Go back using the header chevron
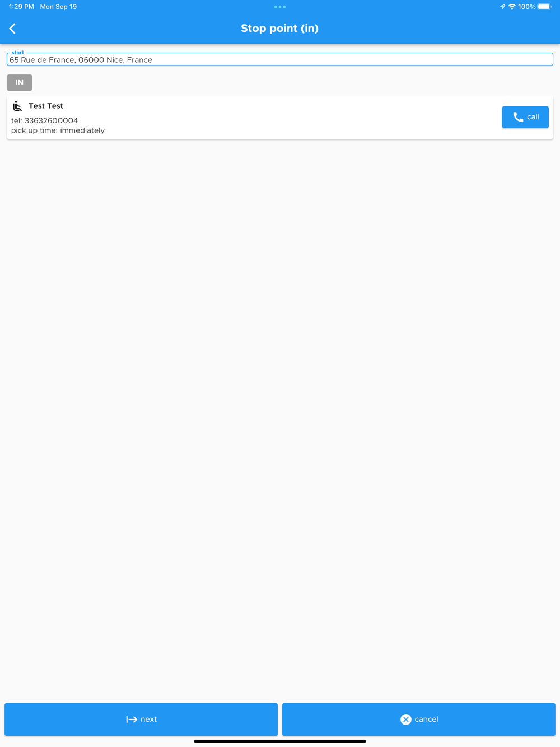 click(12, 29)
